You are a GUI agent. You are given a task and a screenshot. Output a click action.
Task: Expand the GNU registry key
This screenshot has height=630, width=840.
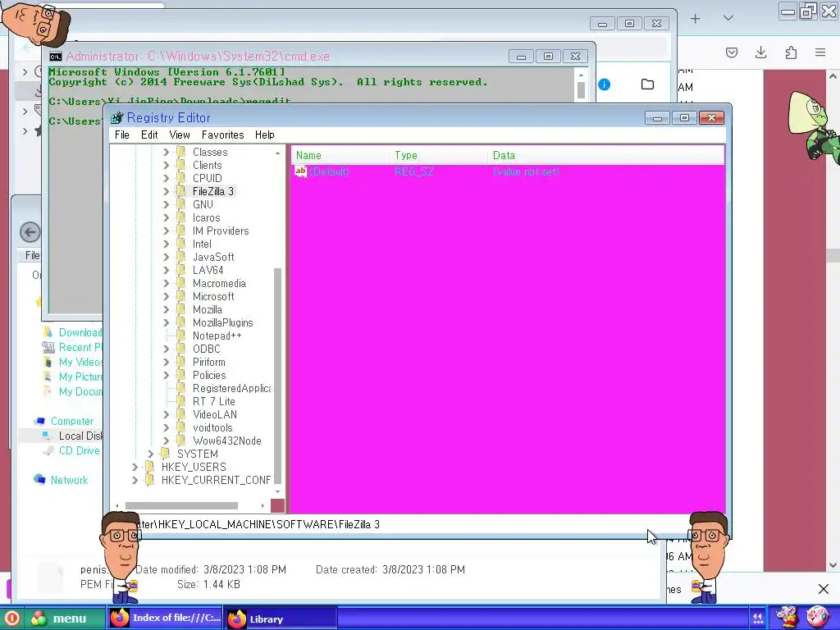point(166,204)
